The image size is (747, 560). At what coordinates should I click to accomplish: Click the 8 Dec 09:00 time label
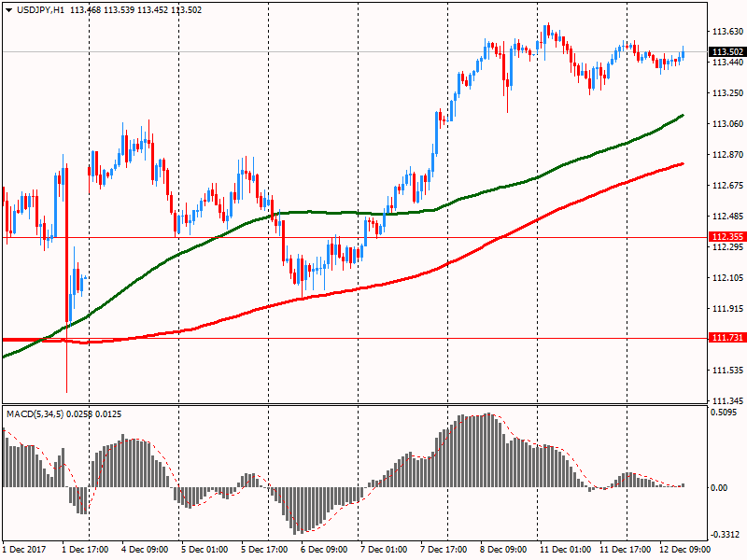pyautogui.click(x=503, y=550)
